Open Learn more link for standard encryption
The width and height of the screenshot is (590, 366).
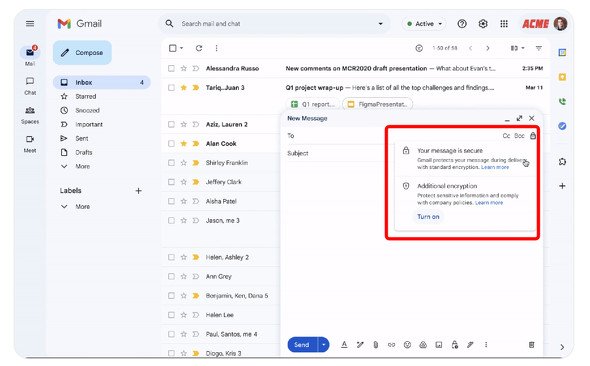[495, 167]
